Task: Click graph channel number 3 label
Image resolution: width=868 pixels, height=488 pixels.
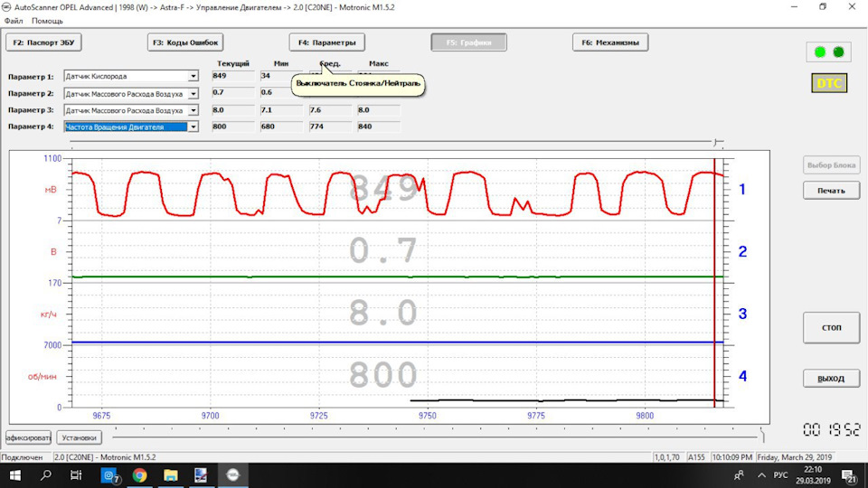Action: coord(743,314)
